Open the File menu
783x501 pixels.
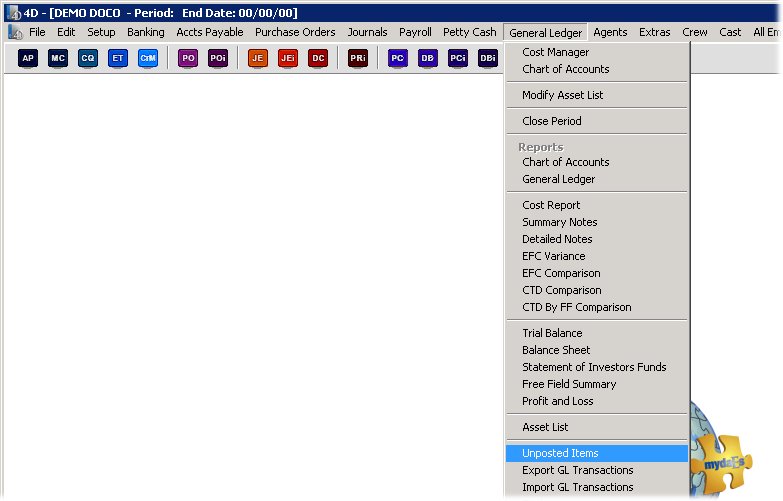[37, 32]
